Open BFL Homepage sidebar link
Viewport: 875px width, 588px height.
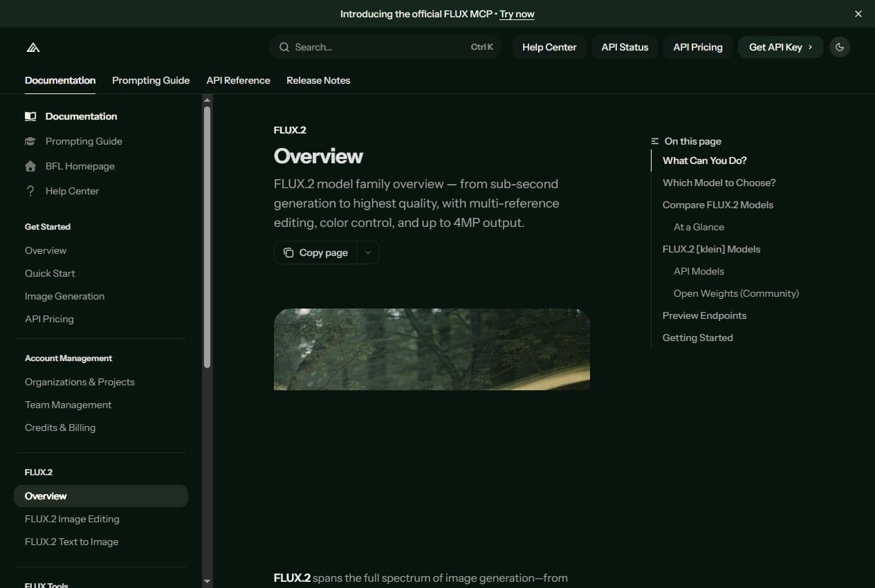point(80,166)
